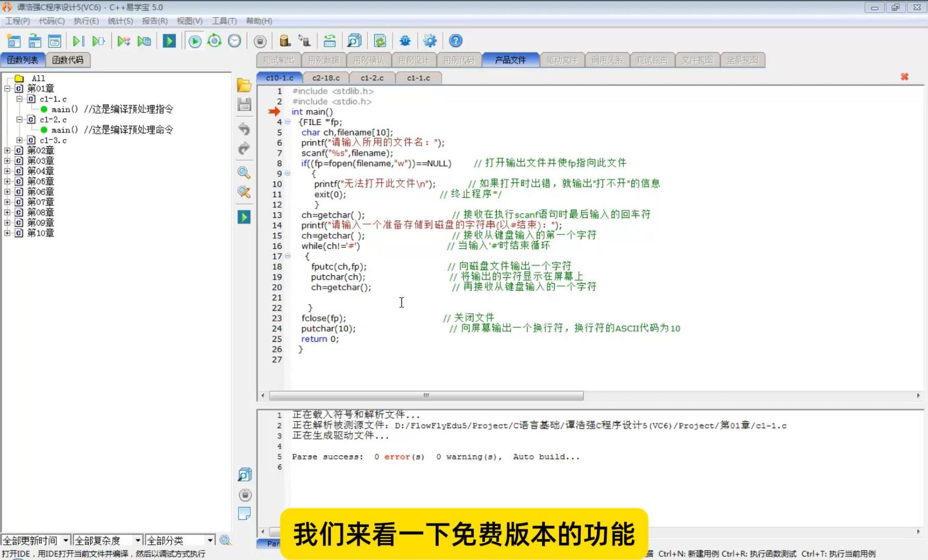Expand the 第02章 tree node
928x560 pixels.
coord(7,150)
